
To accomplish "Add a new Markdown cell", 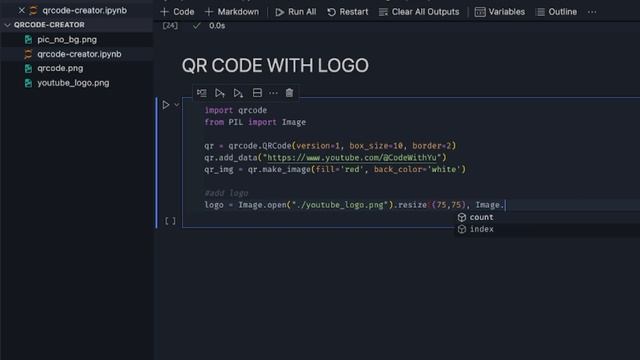I will [x=231, y=12].
